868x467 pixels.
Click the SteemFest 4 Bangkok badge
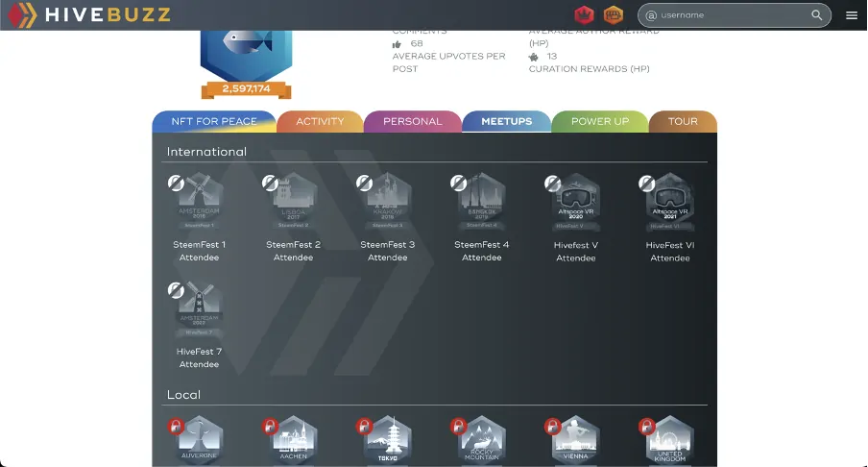pyautogui.click(x=482, y=201)
